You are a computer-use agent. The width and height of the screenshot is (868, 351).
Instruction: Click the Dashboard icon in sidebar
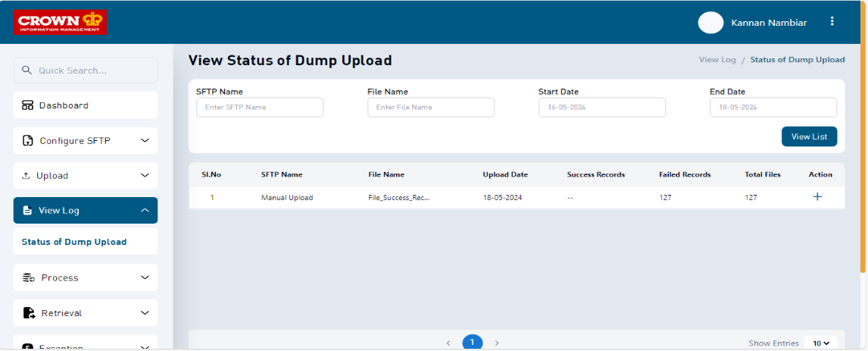pos(27,105)
